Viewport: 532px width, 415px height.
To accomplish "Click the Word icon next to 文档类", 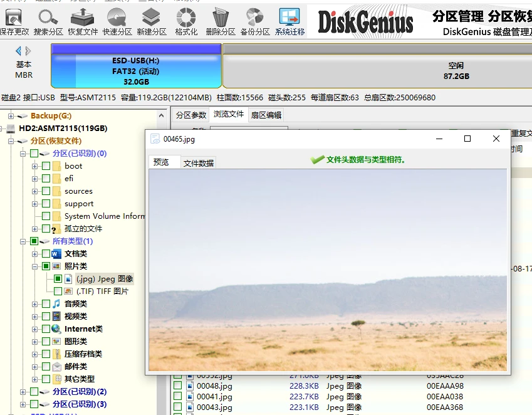I will (56, 254).
